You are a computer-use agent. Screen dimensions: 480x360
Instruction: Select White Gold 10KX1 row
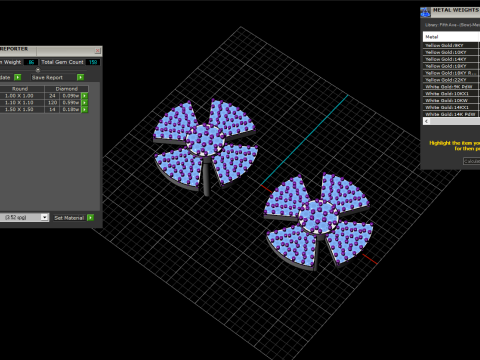pos(451,94)
